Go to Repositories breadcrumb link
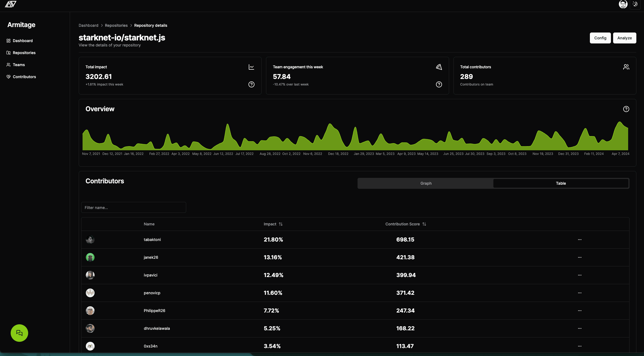 pyautogui.click(x=116, y=25)
